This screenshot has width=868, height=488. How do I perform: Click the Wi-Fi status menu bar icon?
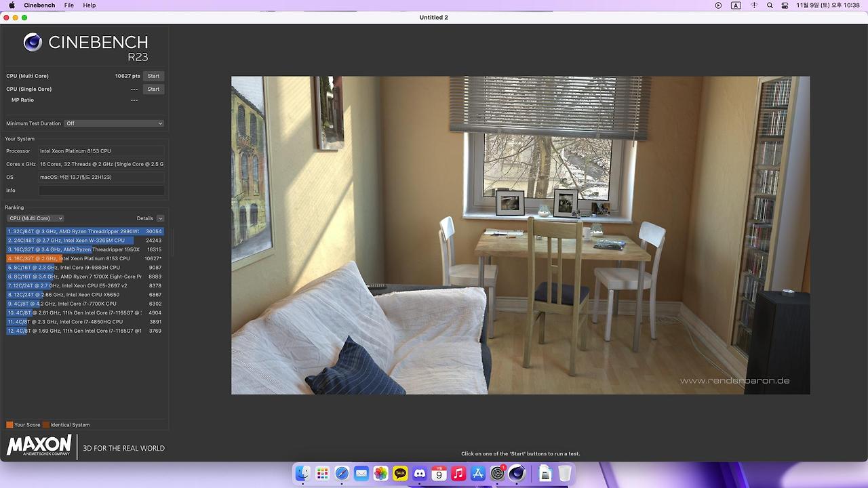coord(754,5)
